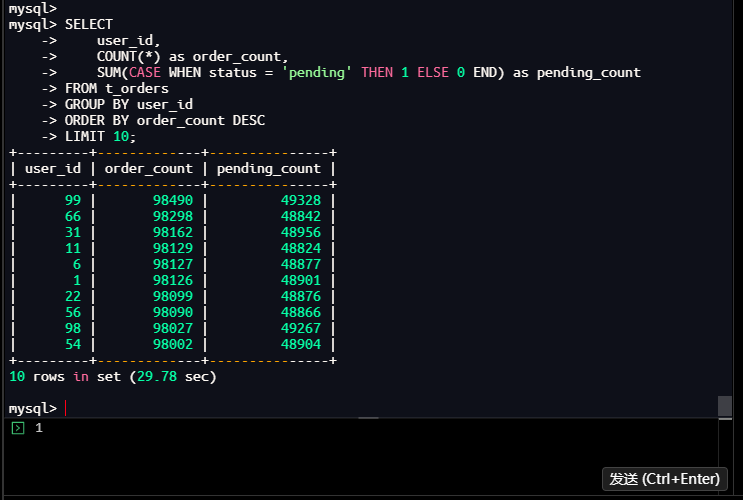Viewport: 743px width, 500px height.
Task: Click the user_id value 98
Action: pos(73,328)
